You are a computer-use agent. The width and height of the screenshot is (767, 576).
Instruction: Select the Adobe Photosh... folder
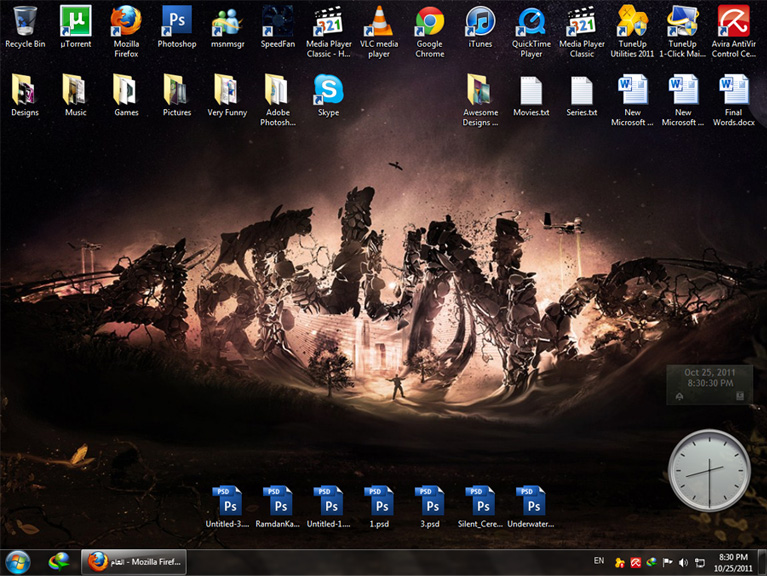278,100
